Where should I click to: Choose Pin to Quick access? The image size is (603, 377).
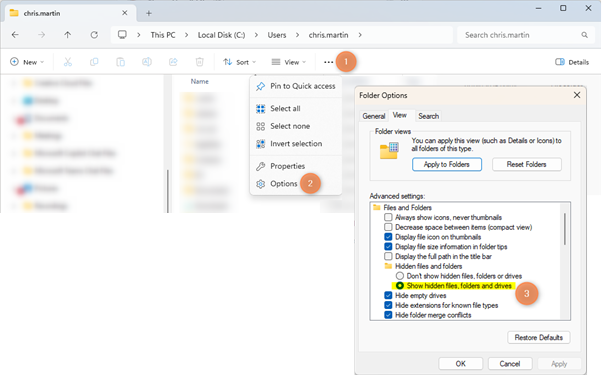[x=296, y=86]
